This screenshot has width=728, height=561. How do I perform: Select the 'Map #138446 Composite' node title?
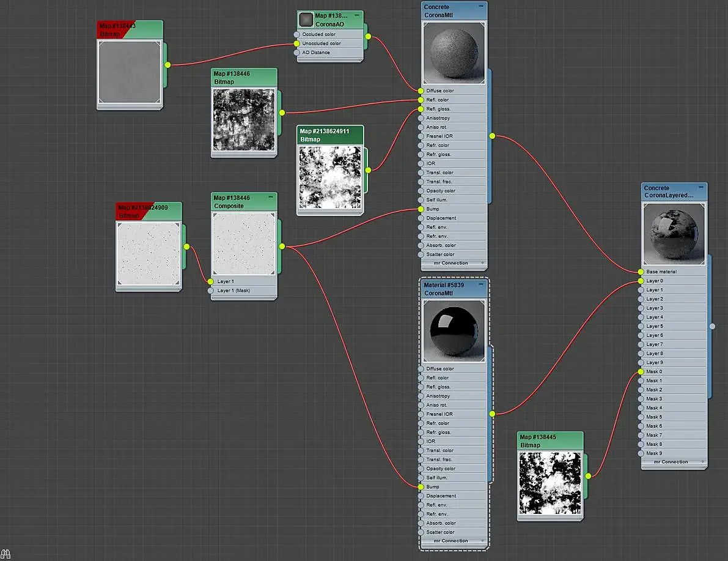pyautogui.click(x=232, y=202)
